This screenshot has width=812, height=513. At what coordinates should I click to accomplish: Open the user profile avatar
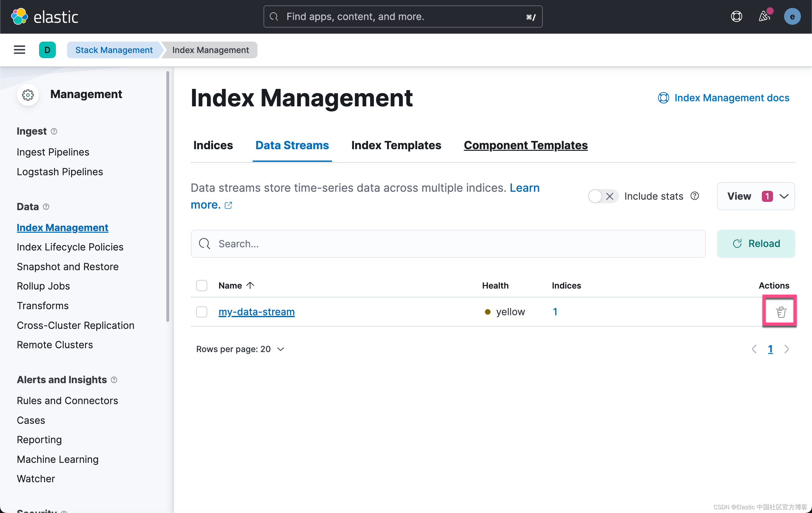(x=792, y=16)
